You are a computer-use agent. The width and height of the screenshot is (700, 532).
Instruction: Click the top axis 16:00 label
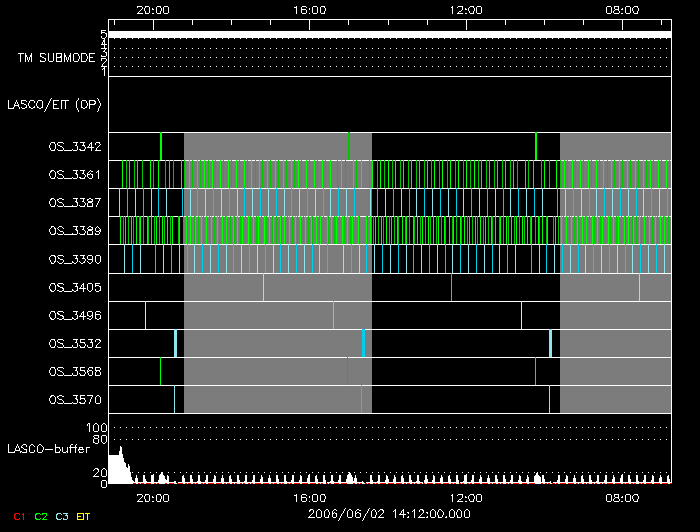309,10
